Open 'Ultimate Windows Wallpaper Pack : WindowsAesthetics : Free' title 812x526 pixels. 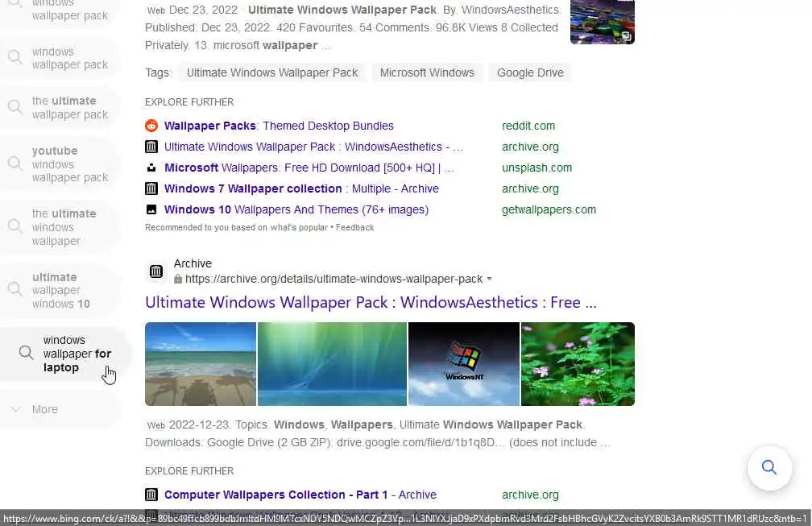[x=371, y=302]
